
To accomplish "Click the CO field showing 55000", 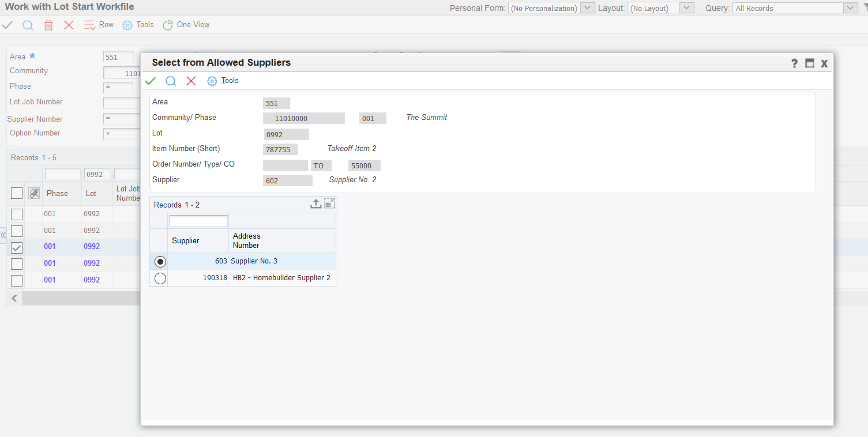I will pos(365,165).
